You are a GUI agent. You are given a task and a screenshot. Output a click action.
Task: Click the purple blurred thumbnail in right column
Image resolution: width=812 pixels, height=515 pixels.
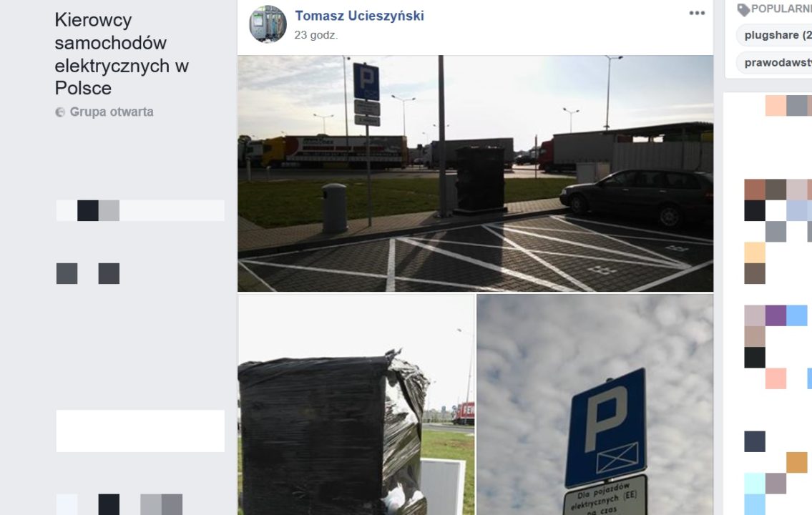point(776,315)
